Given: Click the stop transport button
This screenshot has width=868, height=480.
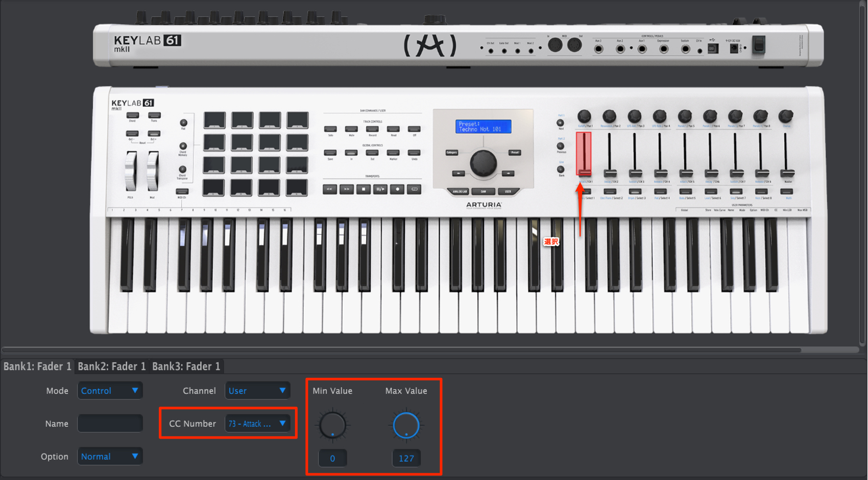Looking at the screenshot, I should 364,189.
